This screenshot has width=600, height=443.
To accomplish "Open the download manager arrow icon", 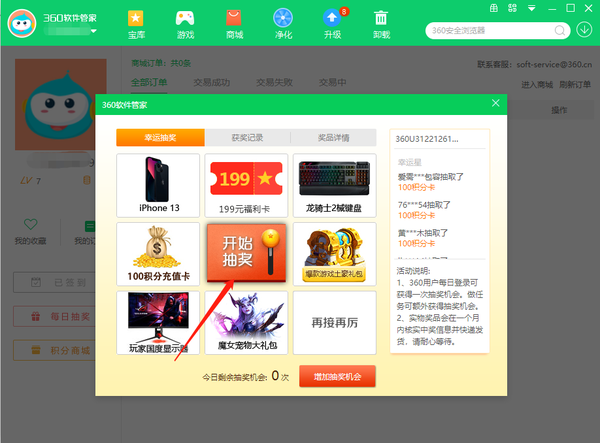I will (x=584, y=29).
